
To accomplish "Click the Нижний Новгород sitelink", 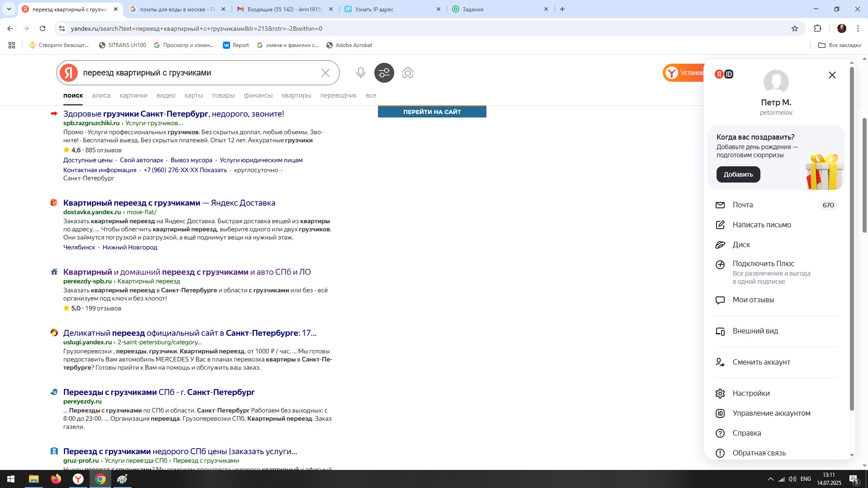I will tap(130, 247).
